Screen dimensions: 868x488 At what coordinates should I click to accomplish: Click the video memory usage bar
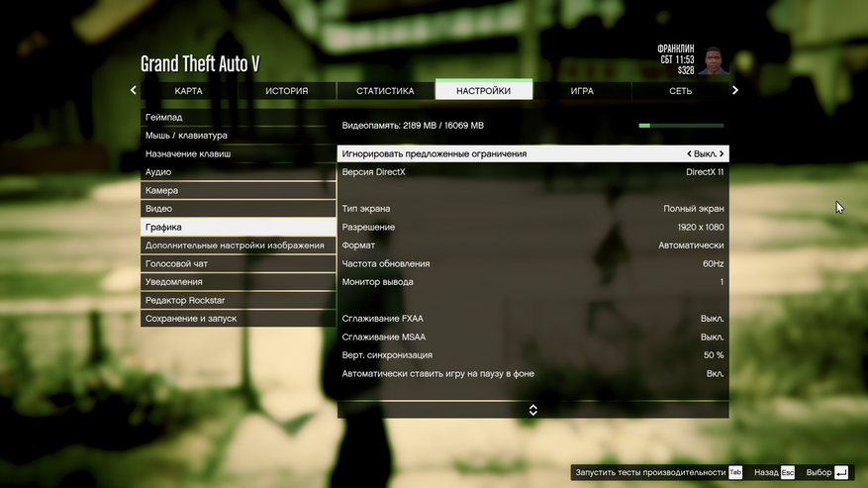pyautogui.click(x=681, y=126)
